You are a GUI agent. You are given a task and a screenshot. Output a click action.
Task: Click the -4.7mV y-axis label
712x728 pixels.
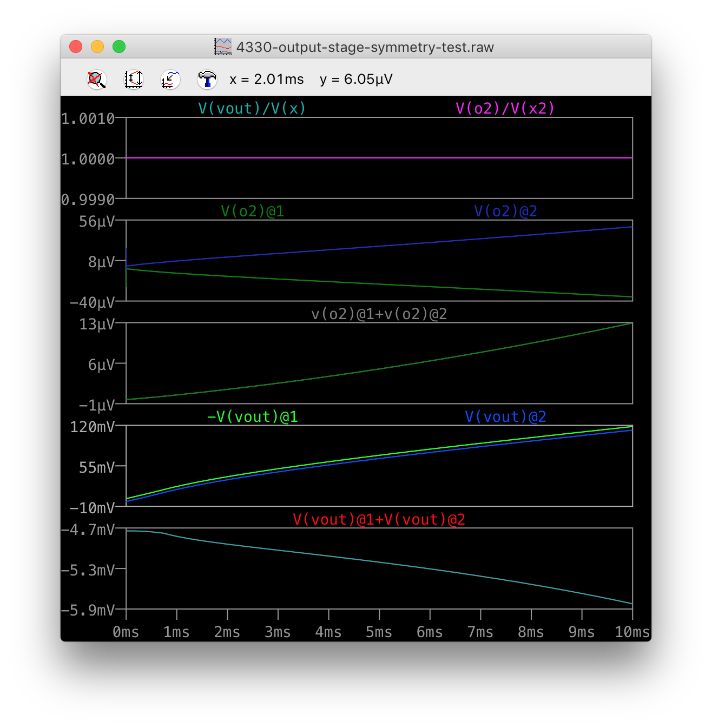[88, 530]
